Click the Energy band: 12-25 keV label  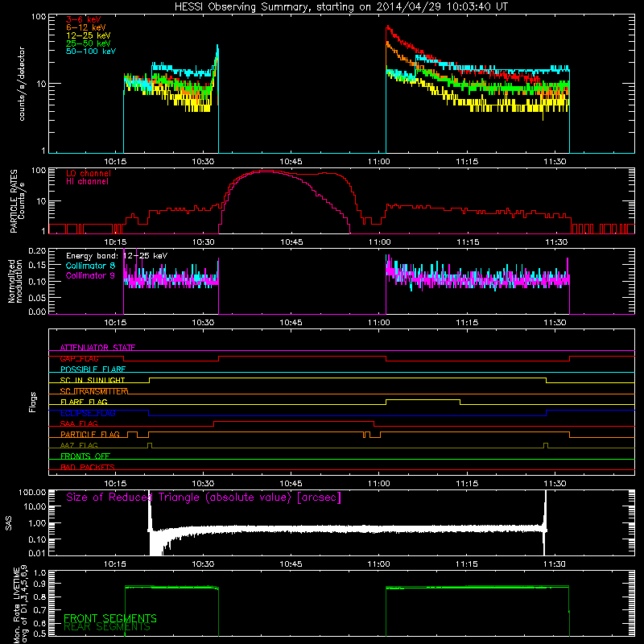tap(117, 256)
